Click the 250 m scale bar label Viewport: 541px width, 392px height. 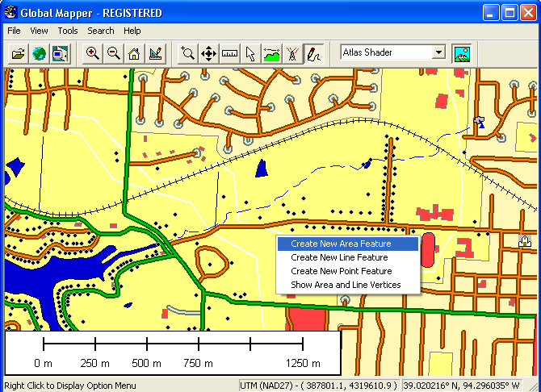coord(95,363)
